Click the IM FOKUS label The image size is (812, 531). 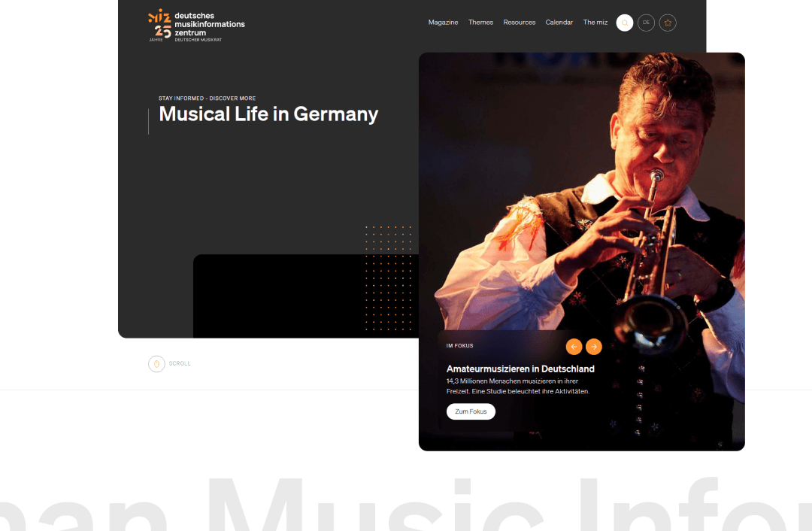tap(460, 345)
